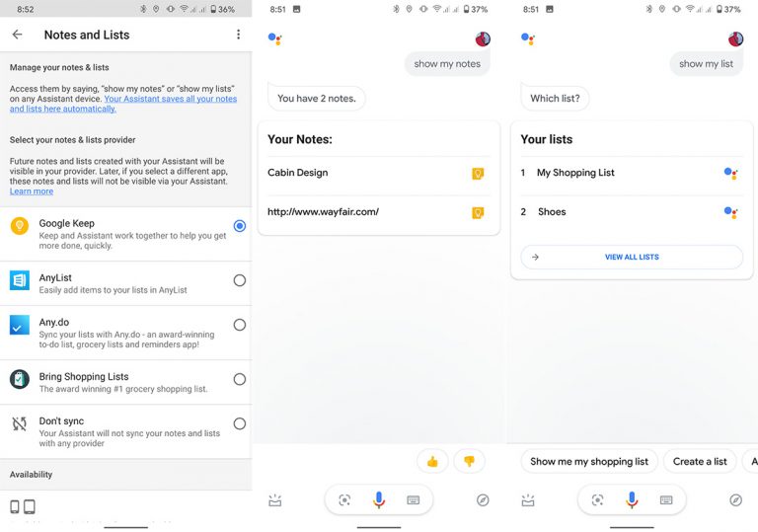The width and height of the screenshot is (758, 532).
Task: Tap the thumbs down feedback icon
Action: (469, 461)
